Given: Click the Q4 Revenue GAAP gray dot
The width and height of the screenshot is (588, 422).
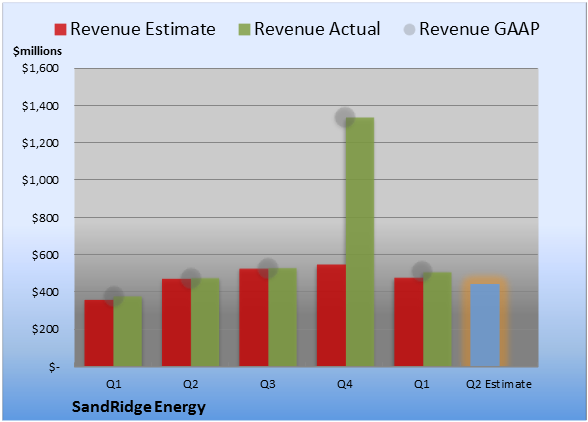Looking at the screenshot, I should click(345, 117).
